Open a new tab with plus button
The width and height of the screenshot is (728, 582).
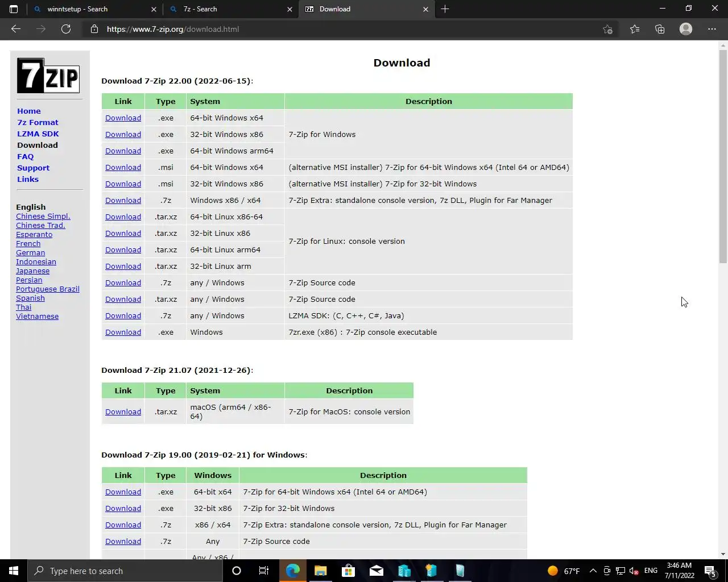coord(445,9)
